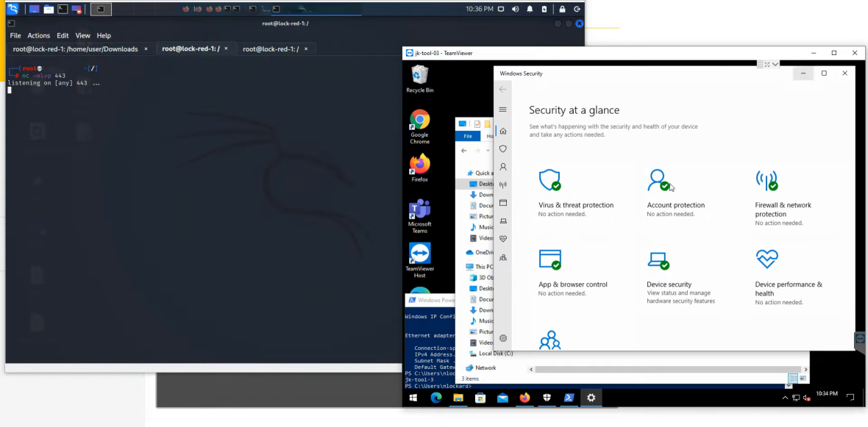Open TeamViewer Host desktop shortcut
The image size is (868, 427).
click(419, 260)
